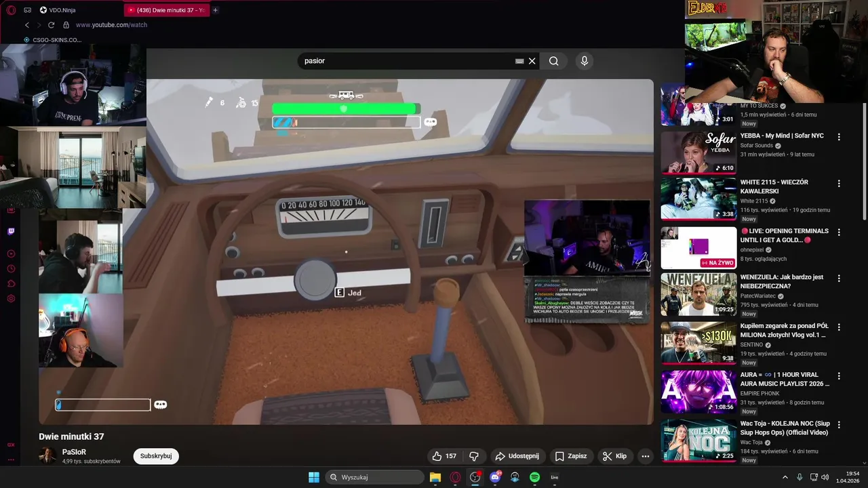Click the page vertical scrollbar

tap(864, 161)
